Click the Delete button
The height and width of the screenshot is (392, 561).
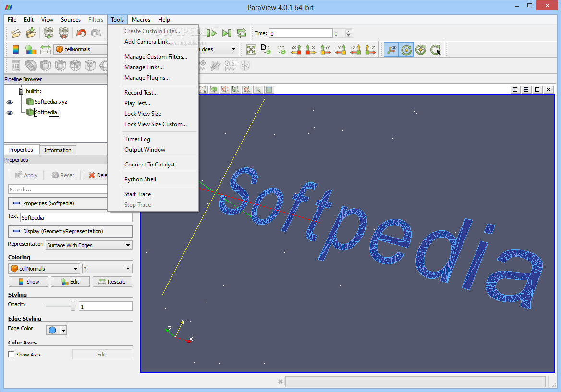point(95,175)
